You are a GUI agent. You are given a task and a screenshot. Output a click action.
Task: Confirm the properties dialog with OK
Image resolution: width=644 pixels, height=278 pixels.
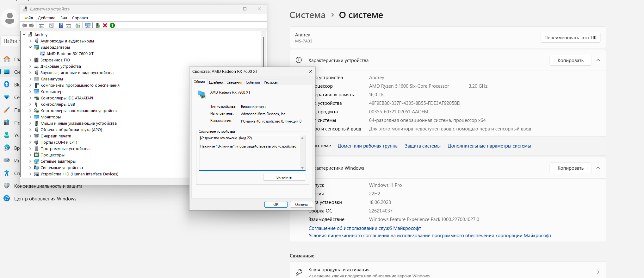click(x=276, y=205)
